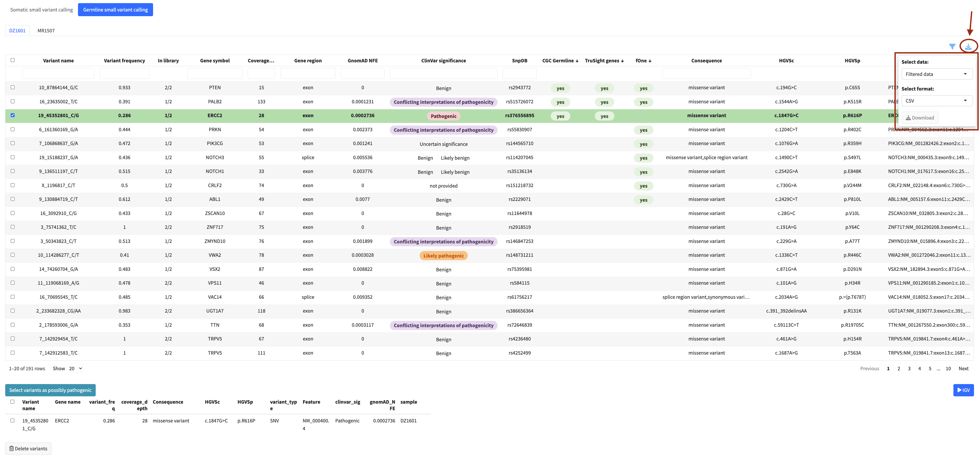The width and height of the screenshot is (980, 460).
Task: Switch to the MR1507 sample tab
Action: pos(46,31)
